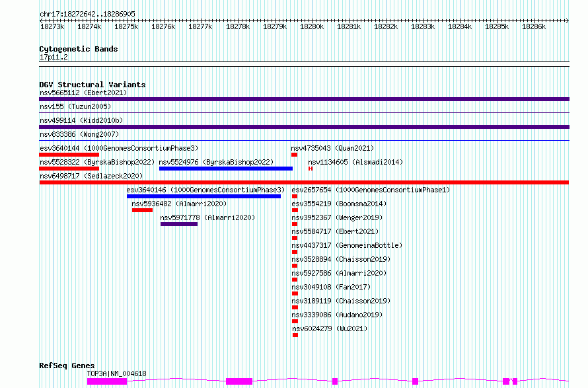
Task: Click nsv5936482 (Almarri2020) label
Action: point(179,204)
